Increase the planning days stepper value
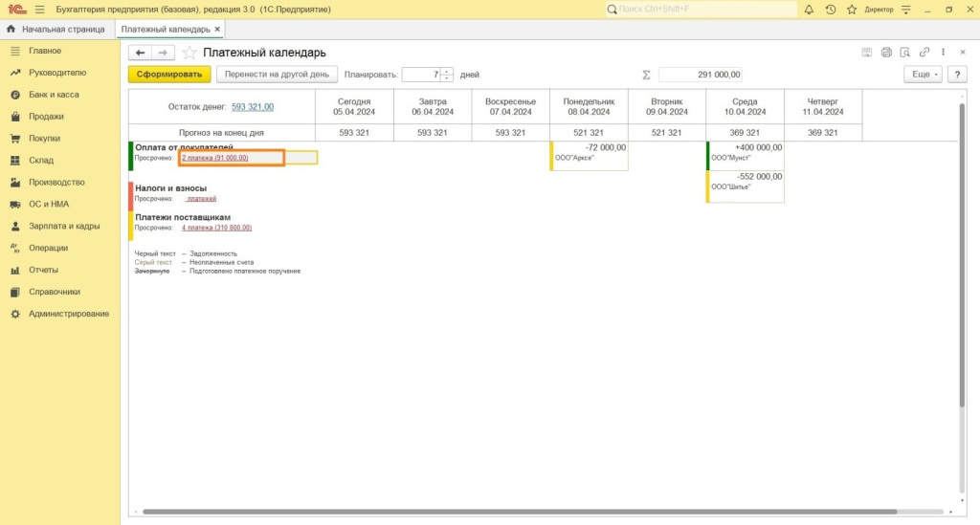 click(x=447, y=71)
